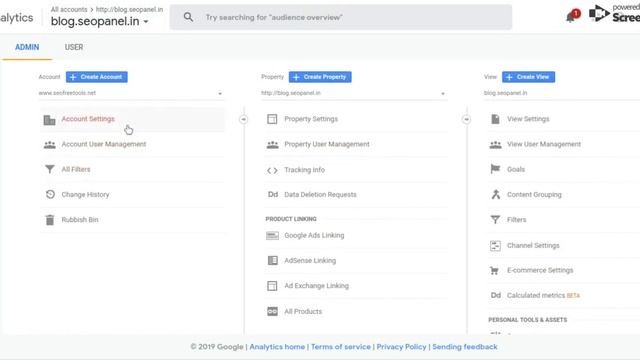Click the All Filters funnel icon
640x360 pixels.
[x=49, y=169]
